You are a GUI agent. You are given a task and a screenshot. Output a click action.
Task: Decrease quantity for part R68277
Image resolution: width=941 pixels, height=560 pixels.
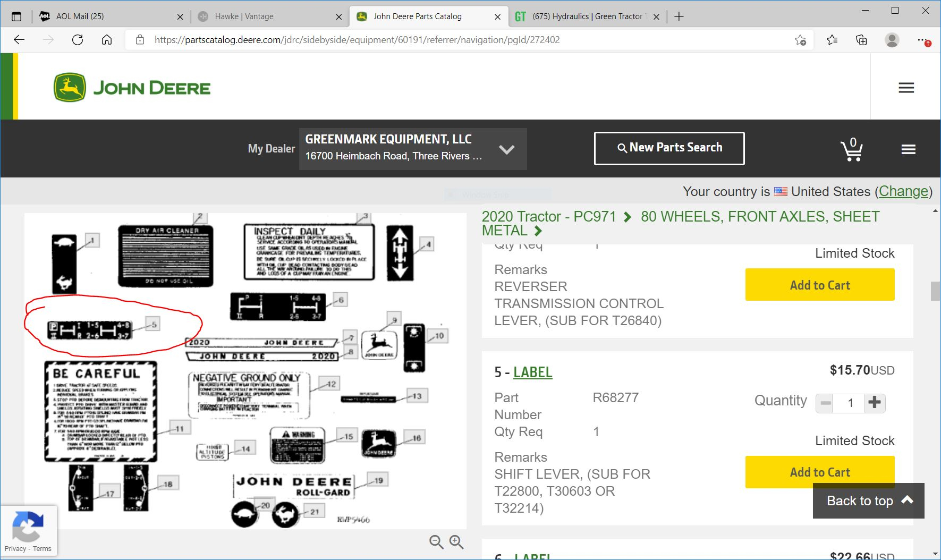pos(825,403)
